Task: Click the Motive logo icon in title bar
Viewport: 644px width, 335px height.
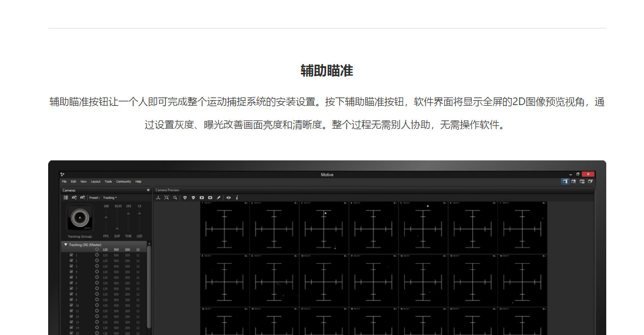Action: pos(62,174)
